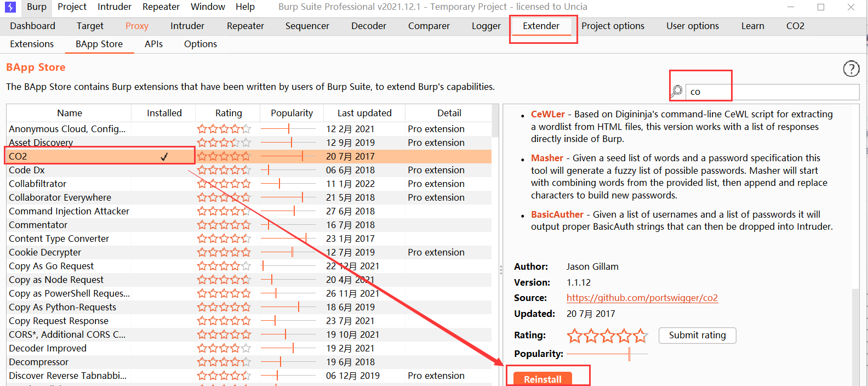
Task: Click the Submit rating button
Action: (x=698, y=335)
